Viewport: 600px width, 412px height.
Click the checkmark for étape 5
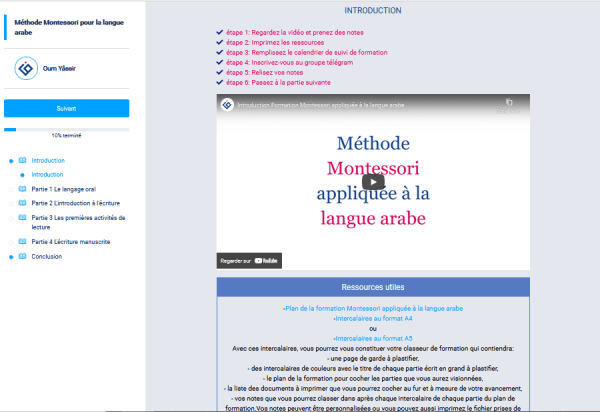tap(220, 72)
